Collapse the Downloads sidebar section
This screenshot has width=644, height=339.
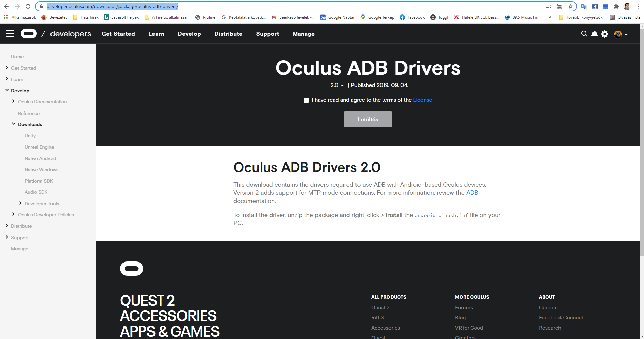coord(14,124)
